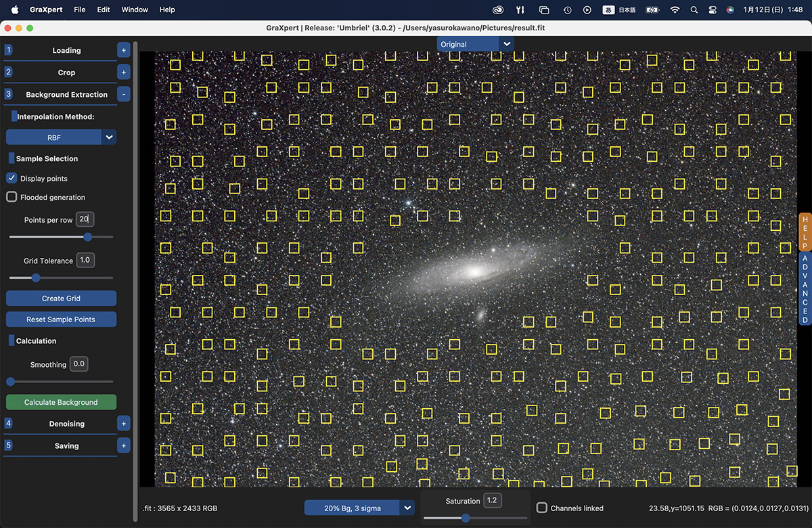
Task: Open Creative Cloud menu bar icon
Action: pyautogui.click(x=499, y=9)
